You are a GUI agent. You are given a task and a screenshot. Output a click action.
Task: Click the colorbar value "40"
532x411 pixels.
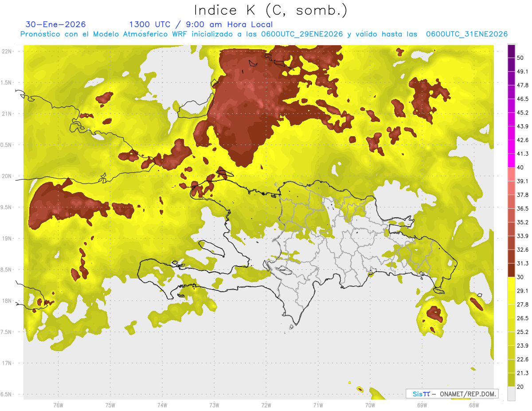coord(521,168)
